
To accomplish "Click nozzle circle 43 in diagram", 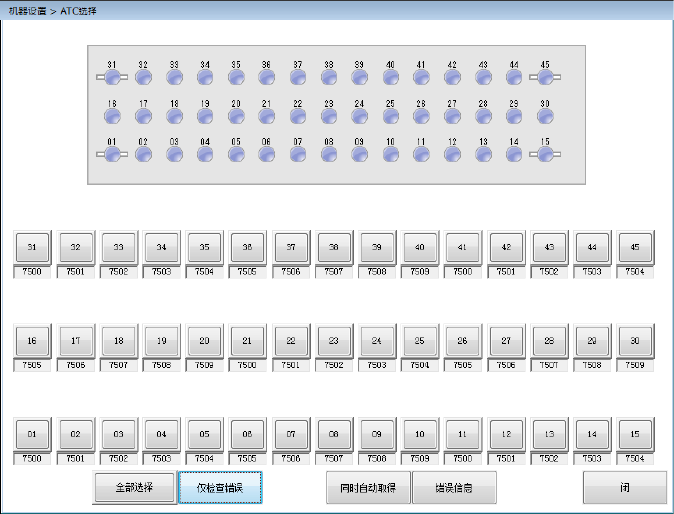I will [484, 77].
